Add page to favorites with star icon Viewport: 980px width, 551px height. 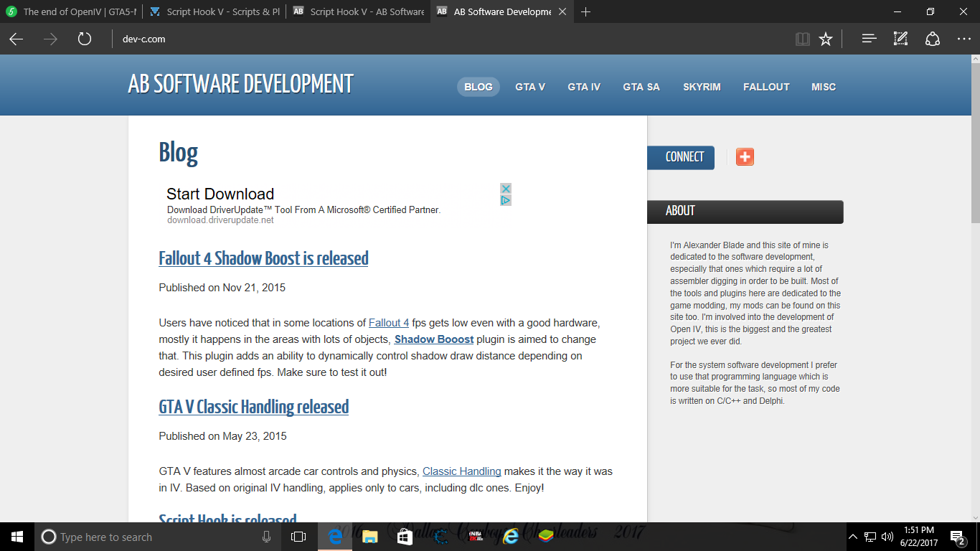tap(826, 39)
